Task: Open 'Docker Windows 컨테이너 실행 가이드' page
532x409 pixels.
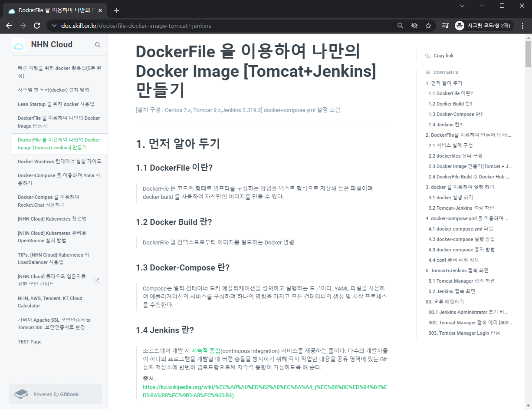Action: (x=60, y=162)
